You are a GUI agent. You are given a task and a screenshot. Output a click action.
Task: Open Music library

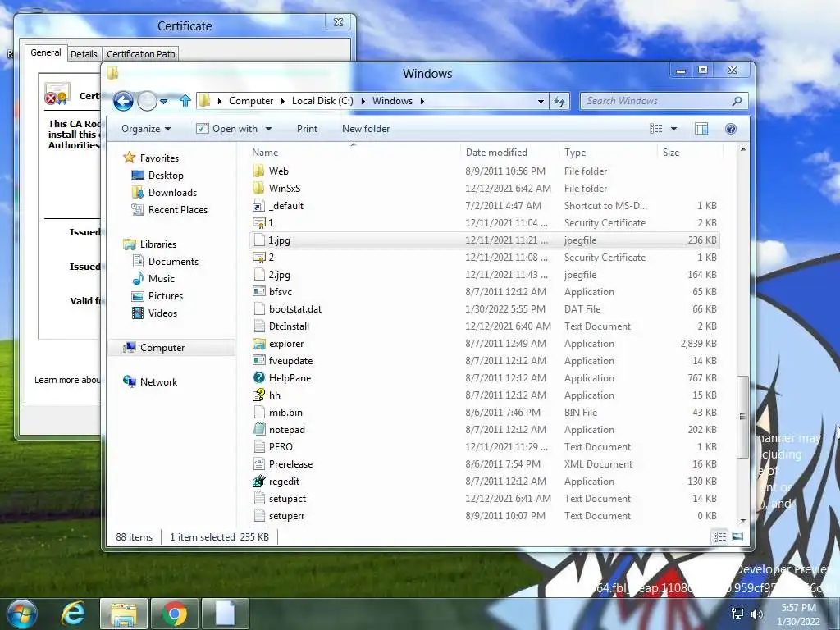coord(162,279)
